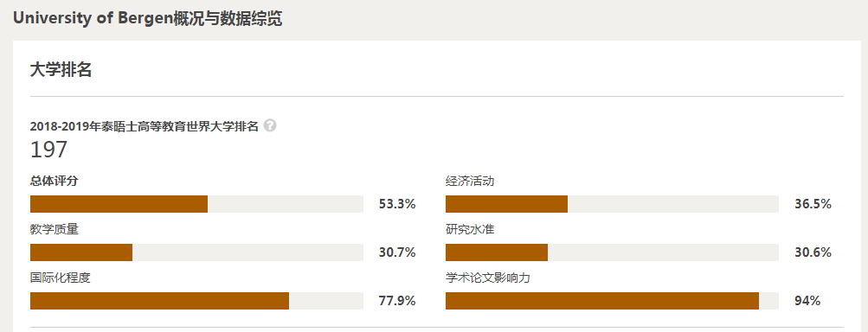Click the ranking number 197
Viewport: 868px width, 332px height.
pos(48,150)
